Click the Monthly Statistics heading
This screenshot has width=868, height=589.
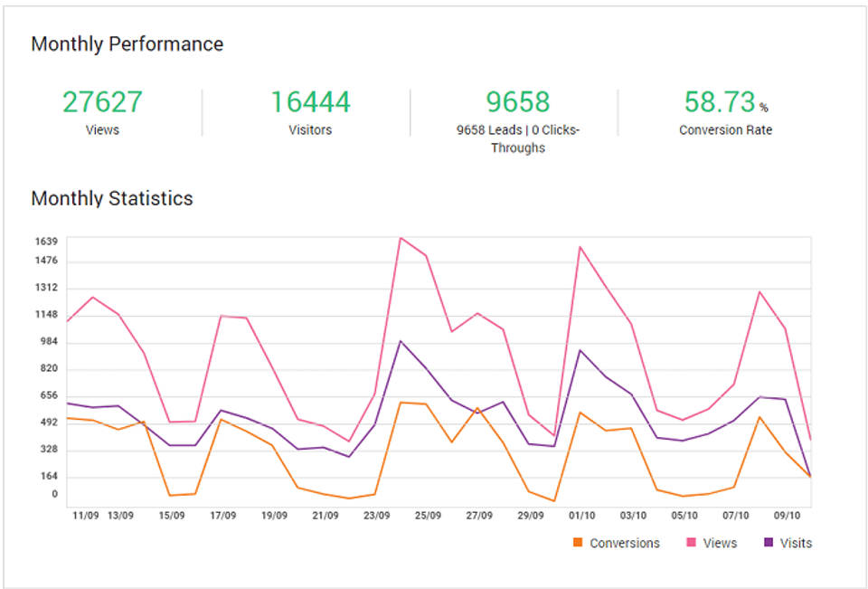(112, 198)
